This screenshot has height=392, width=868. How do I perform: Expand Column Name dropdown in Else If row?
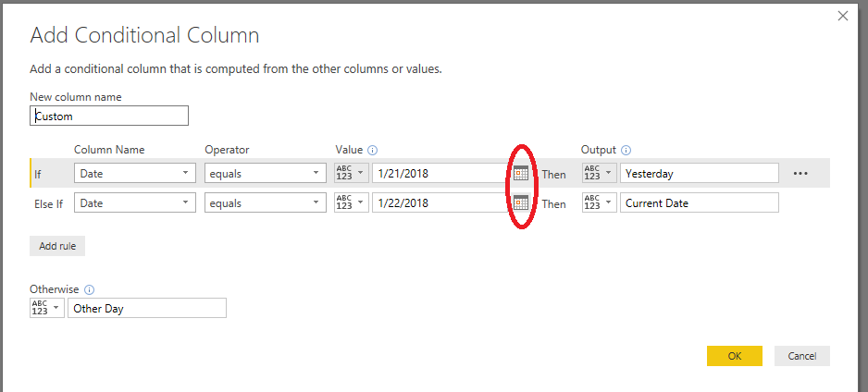(x=134, y=202)
